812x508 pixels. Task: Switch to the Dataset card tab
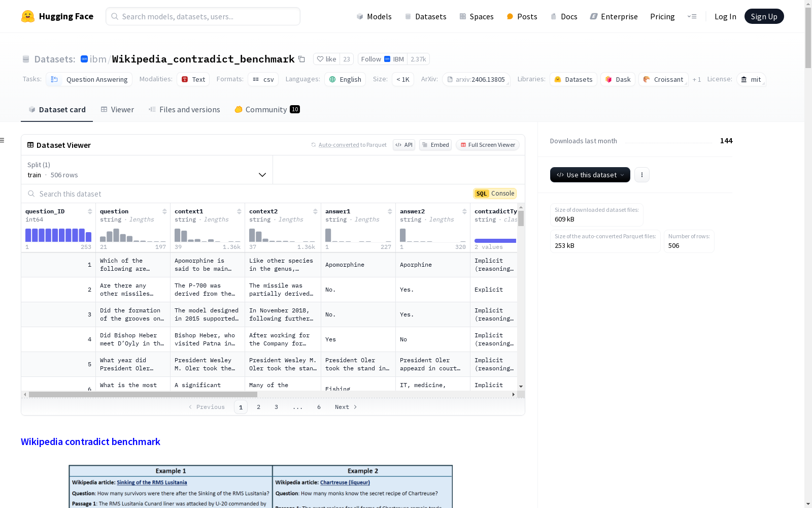click(x=57, y=110)
